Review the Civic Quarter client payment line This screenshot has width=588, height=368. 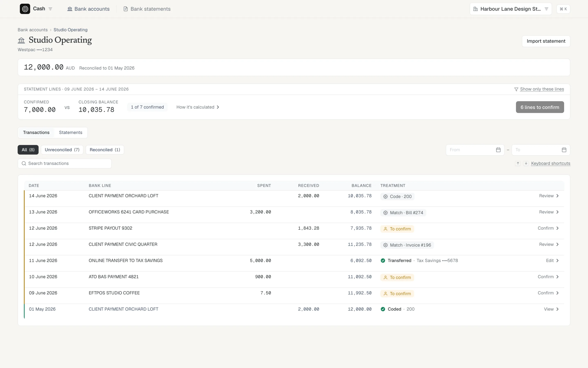coord(549,244)
